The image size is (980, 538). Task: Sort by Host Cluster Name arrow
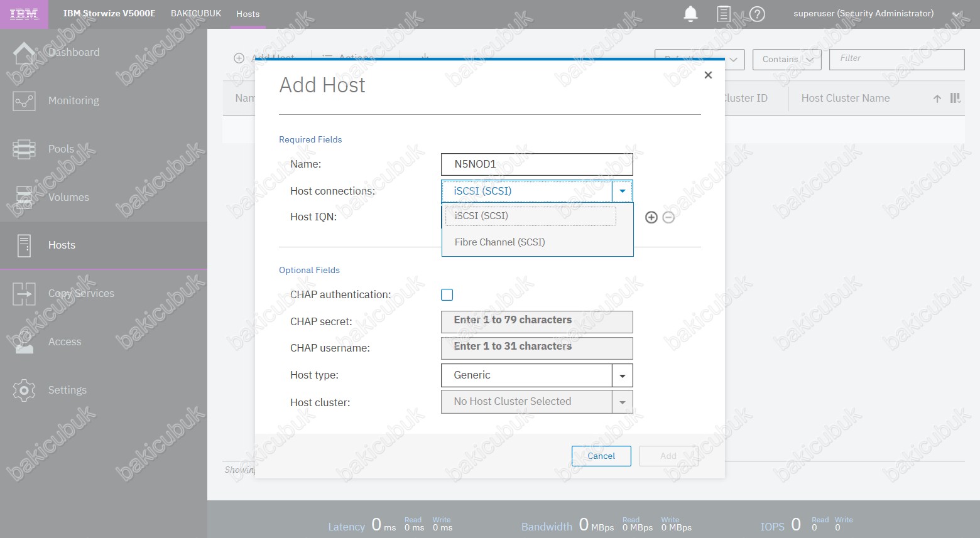pyautogui.click(x=937, y=99)
